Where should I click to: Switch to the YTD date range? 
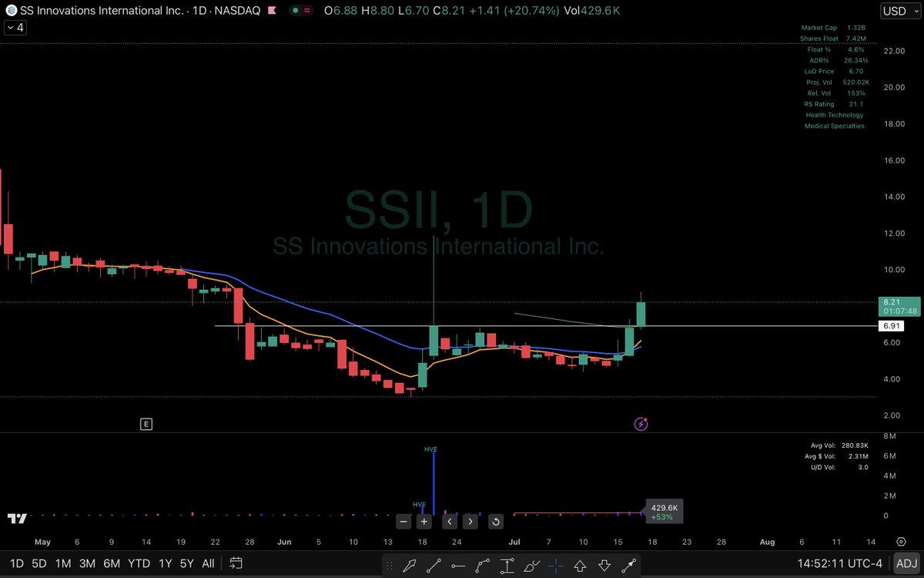pos(139,563)
